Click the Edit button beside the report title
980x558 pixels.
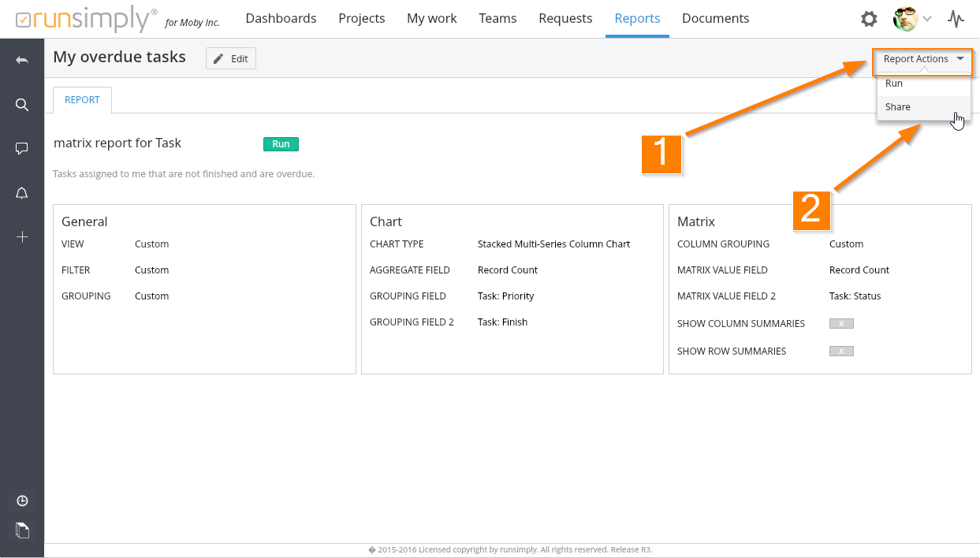tap(231, 59)
